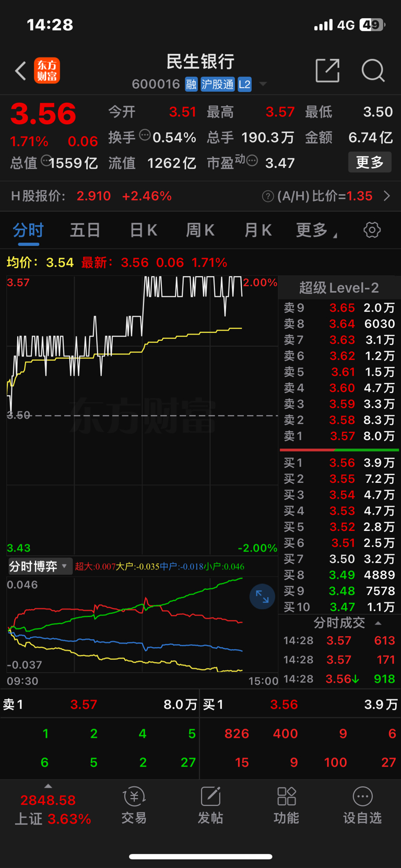The image size is (401, 868).
Task: Tap the 设自选 watchlist icon
Action: click(362, 806)
